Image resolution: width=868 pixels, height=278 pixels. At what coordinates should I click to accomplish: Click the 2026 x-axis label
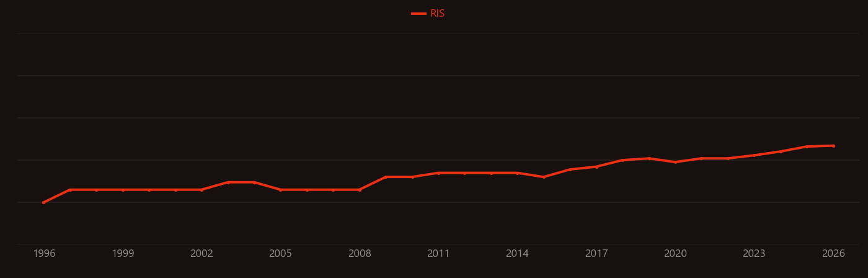click(x=833, y=253)
